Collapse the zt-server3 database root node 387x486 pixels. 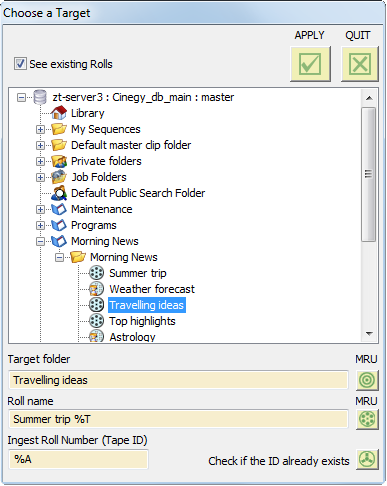coord(21,98)
